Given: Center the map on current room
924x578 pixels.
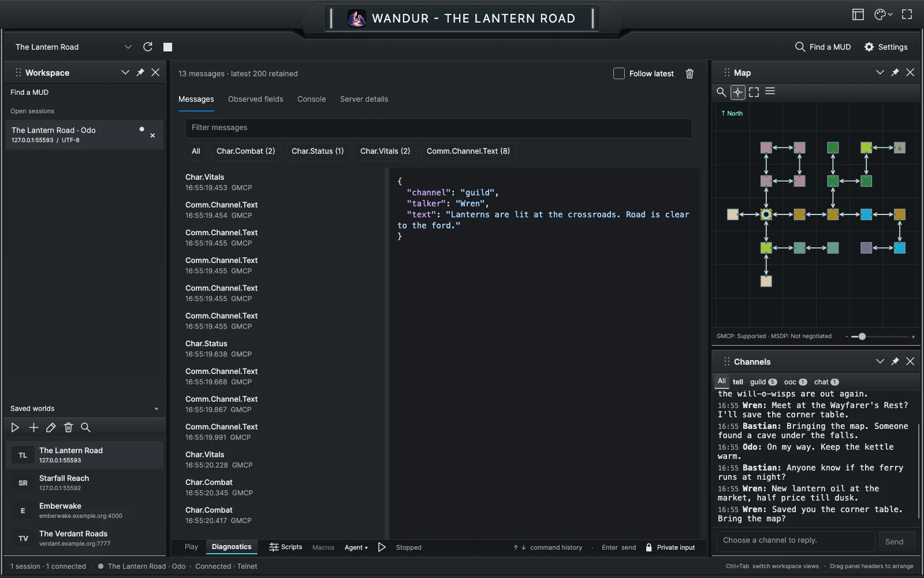Looking at the screenshot, I should click(737, 92).
